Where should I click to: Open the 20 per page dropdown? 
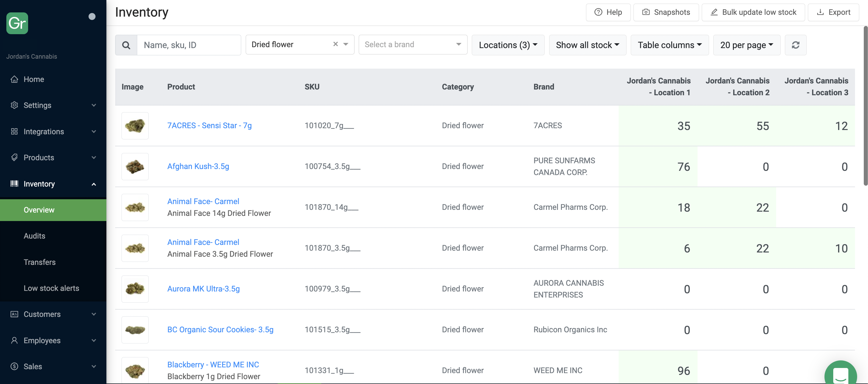tap(747, 45)
